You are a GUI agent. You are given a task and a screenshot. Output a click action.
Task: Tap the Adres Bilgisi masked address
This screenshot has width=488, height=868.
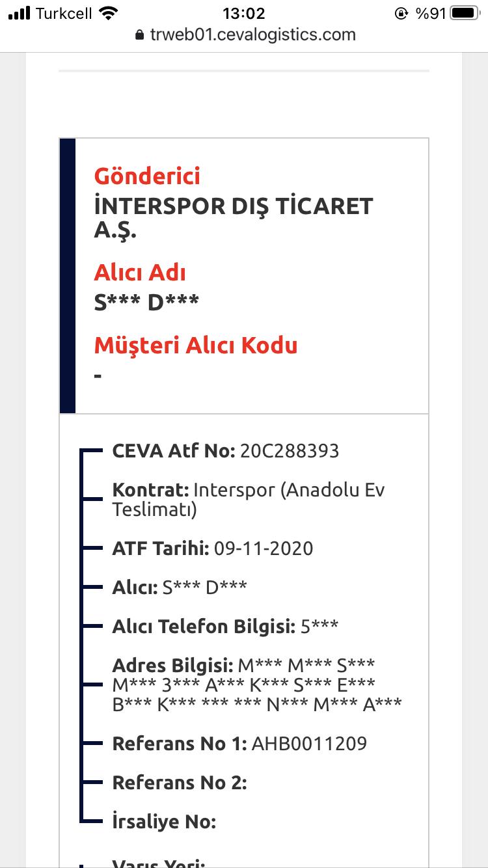(257, 685)
